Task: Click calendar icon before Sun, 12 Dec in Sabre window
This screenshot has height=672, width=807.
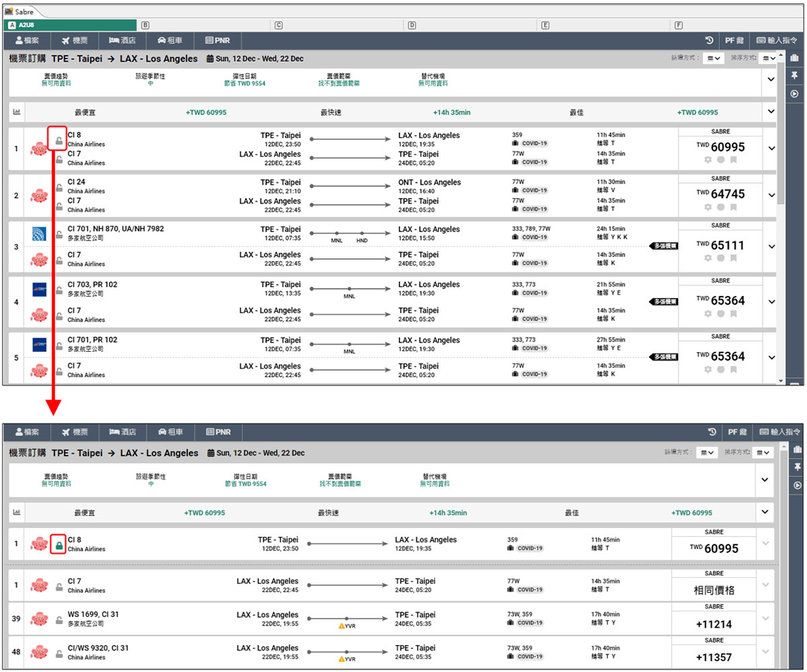Action: click(210, 59)
